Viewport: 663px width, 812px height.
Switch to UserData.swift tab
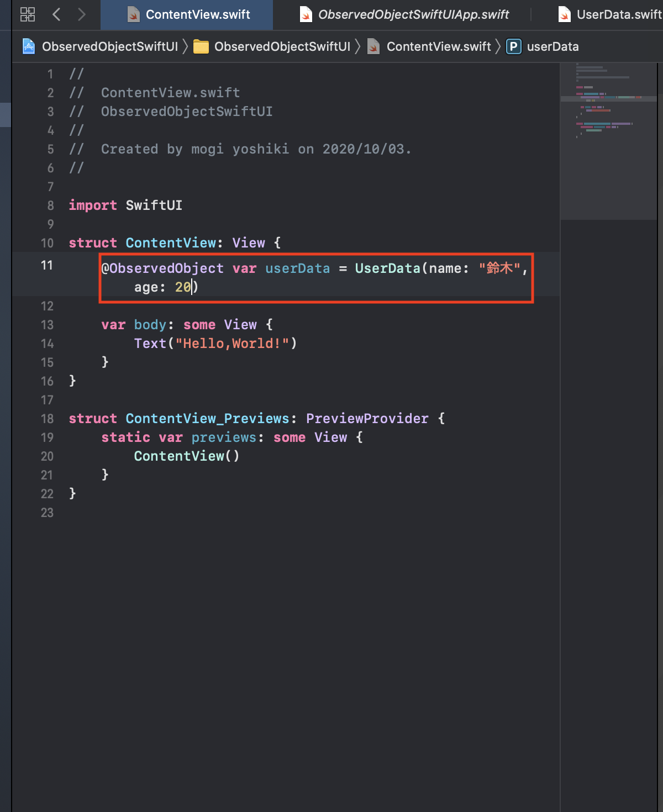[x=609, y=15]
